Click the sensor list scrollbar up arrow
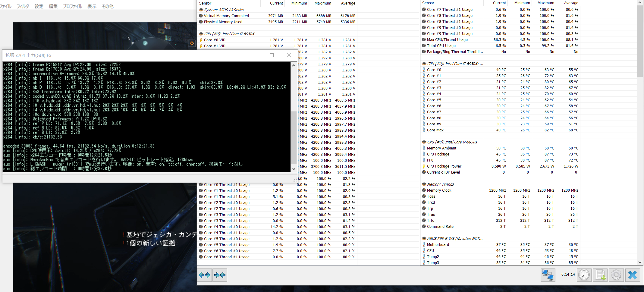 (640, 3)
